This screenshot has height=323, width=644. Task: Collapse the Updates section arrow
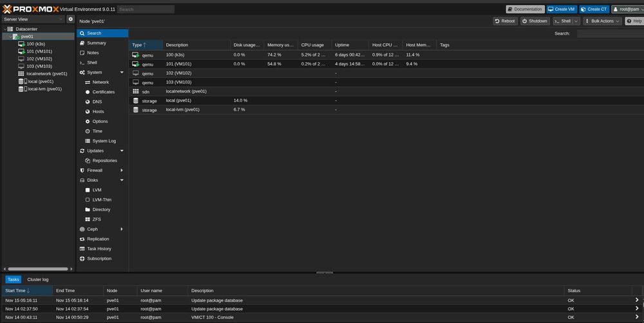[122, 151]
